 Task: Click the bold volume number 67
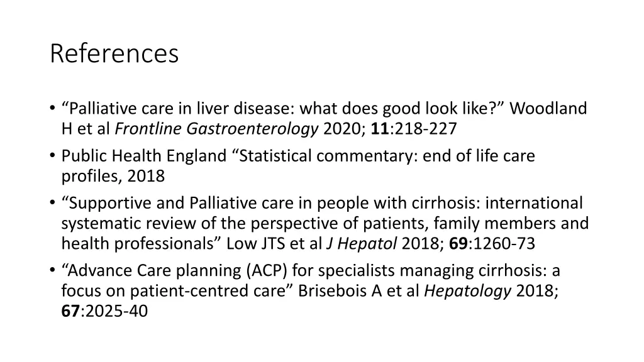pos(70,311)
